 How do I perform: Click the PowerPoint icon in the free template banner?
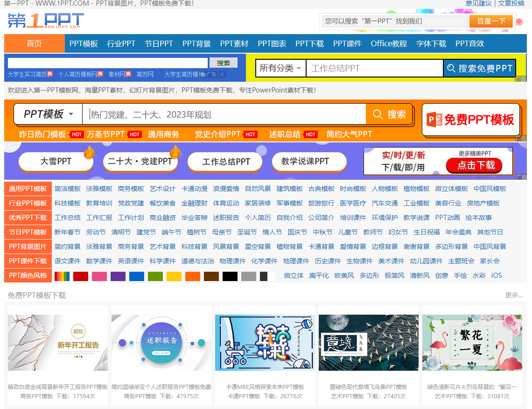pyautogui.click(x=434, y=120)
